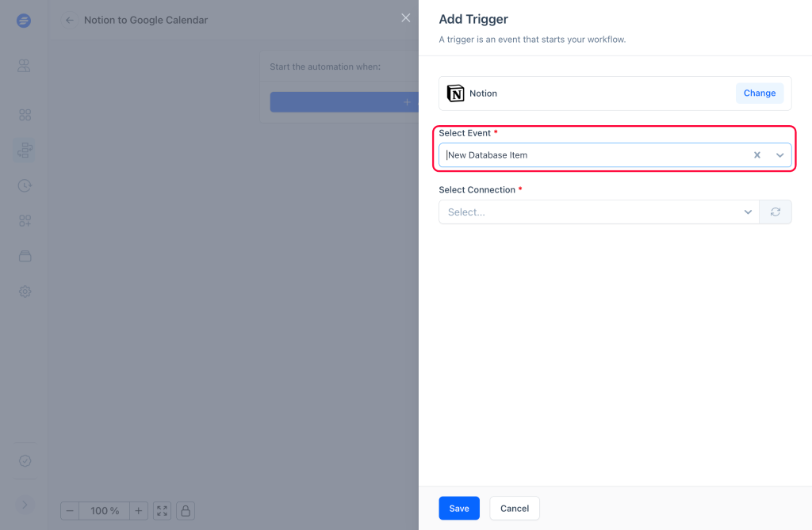Open the settings gear in left sidebar

click(x=25, y=292)
